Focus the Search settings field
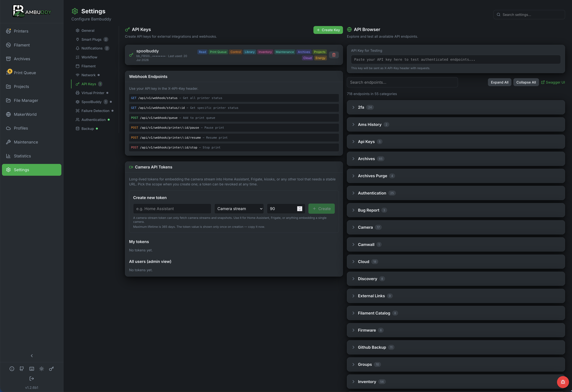572x392 pixels. (x=529, y=15)
